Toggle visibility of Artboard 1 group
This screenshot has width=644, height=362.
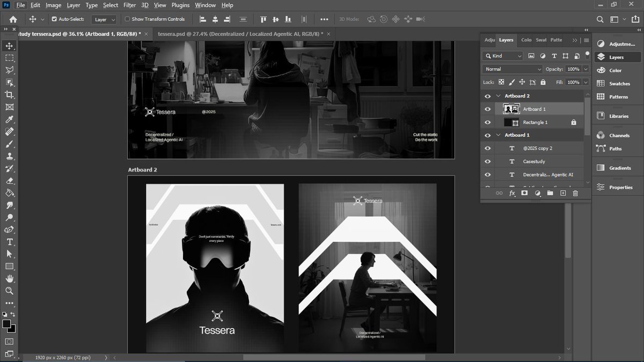point(487,135)
